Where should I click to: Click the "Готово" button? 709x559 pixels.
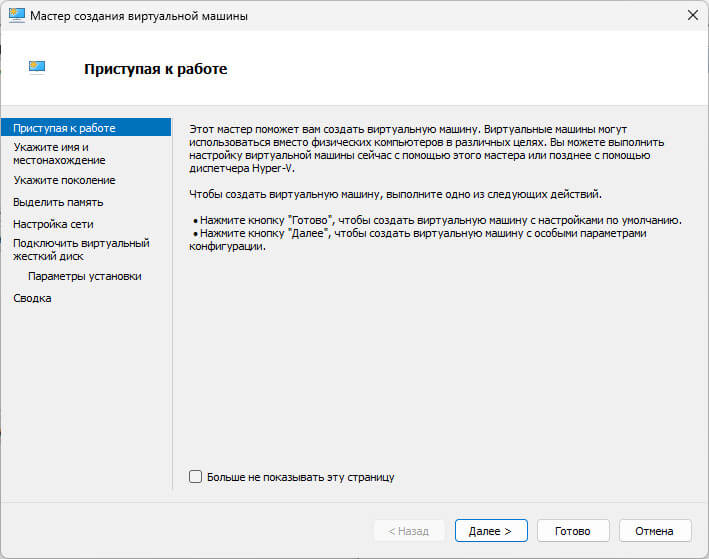(x=573, y=531)
